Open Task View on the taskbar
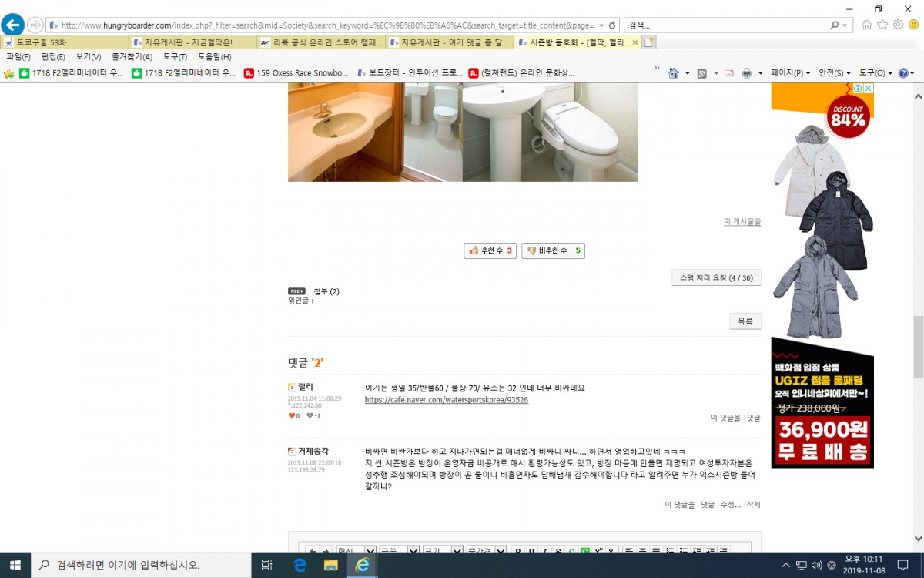This screenshot has height=578, width=924. (266, 565)
